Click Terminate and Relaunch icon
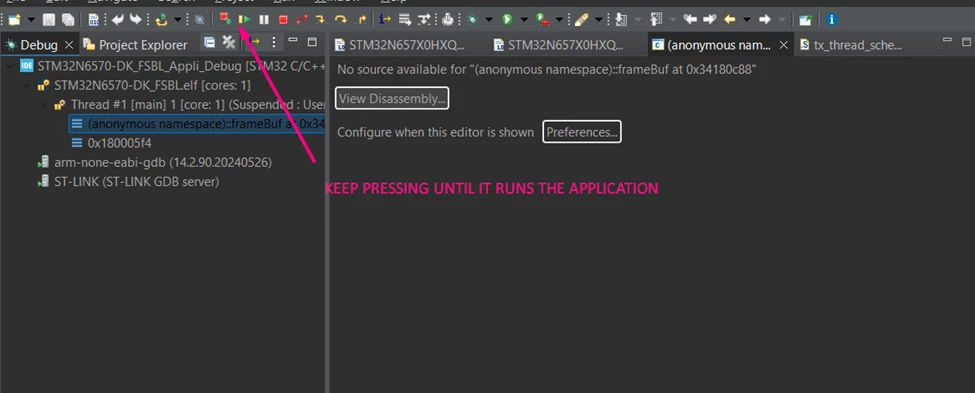This screenshot has height=393, width=975. pyautogui.click(x=225, y=20)
